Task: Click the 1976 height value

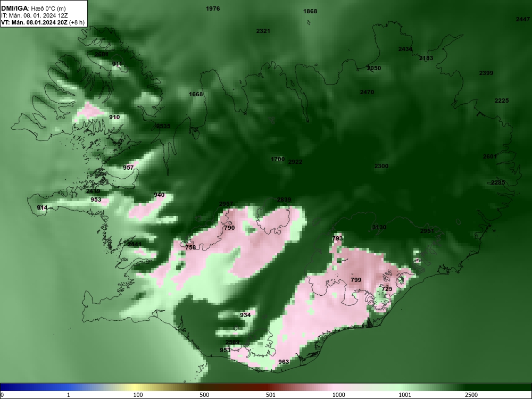Action: pyautogui.click(x=213, y=9)
